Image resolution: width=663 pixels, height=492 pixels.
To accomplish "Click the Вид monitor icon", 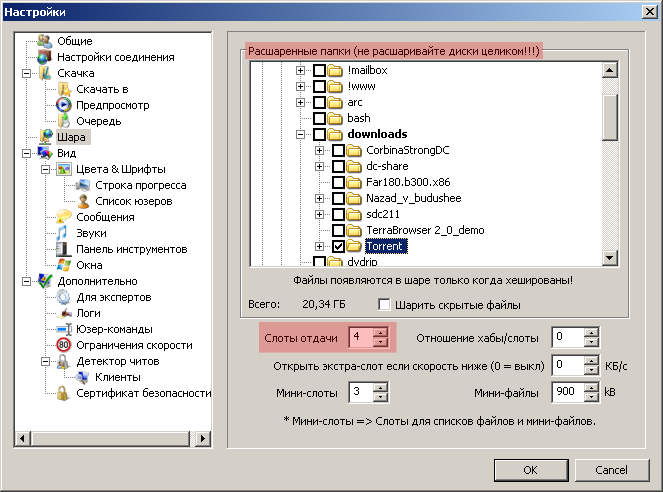I will (x=45, y=153).
